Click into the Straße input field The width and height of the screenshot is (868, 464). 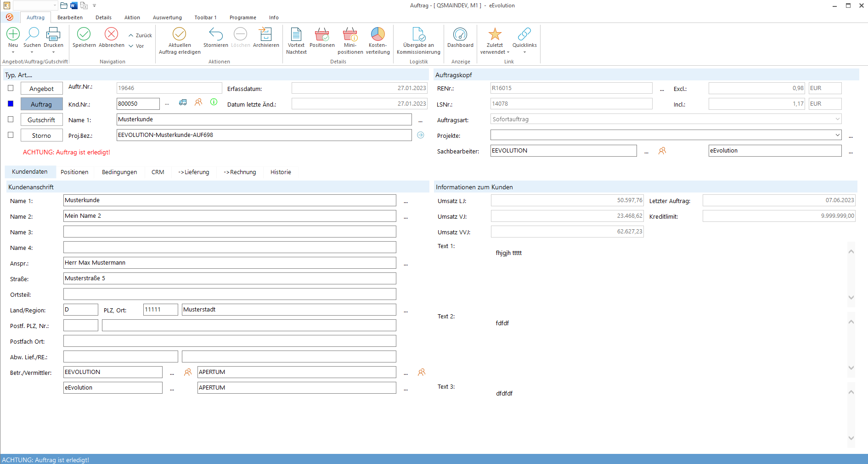tap(230, 278)
